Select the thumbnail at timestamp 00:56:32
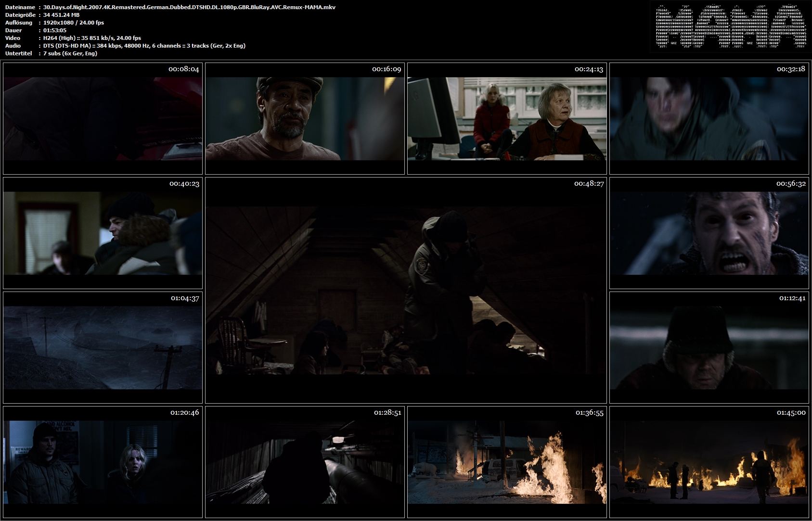Image resolution: width=812 pixels, height=521 pixels. pos(709,233)
